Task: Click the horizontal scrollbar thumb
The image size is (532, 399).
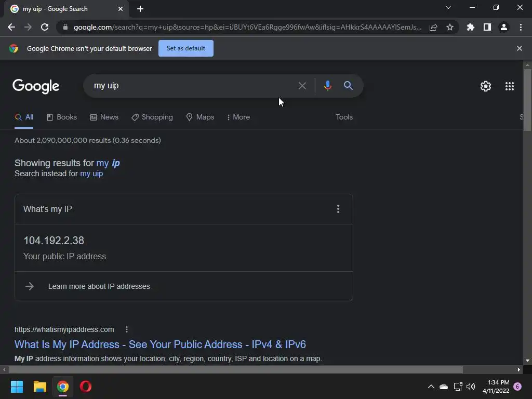Action: 236,369
